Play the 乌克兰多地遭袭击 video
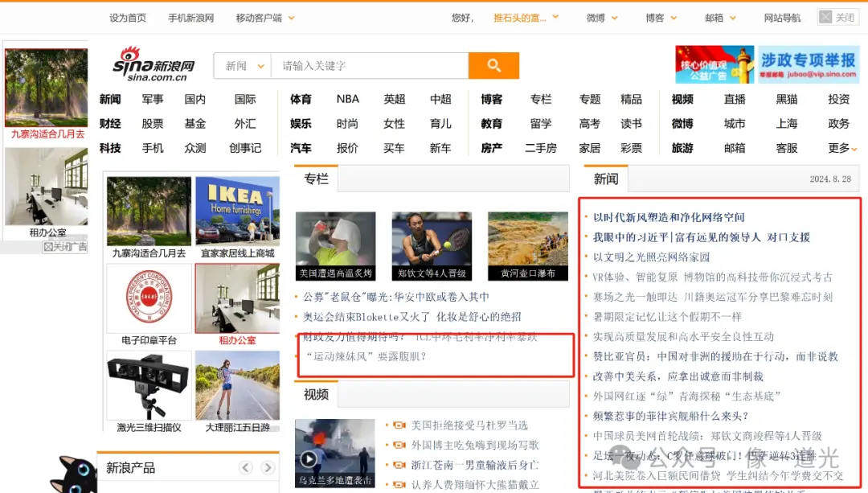 point(335,453)
